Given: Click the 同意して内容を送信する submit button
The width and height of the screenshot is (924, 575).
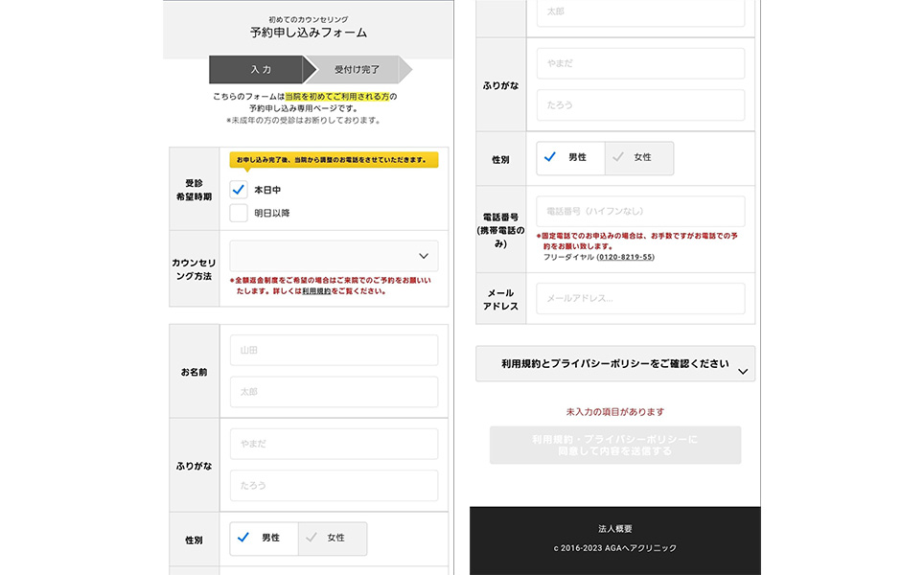Looking at the screenshot, I should click(x=615, y=445).
